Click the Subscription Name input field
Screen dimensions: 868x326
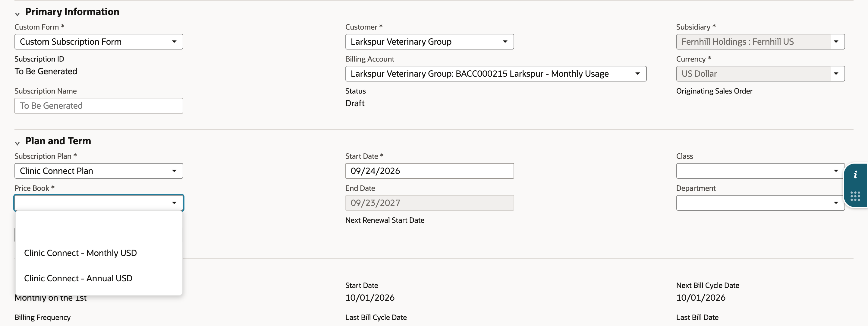pos(99,106)
